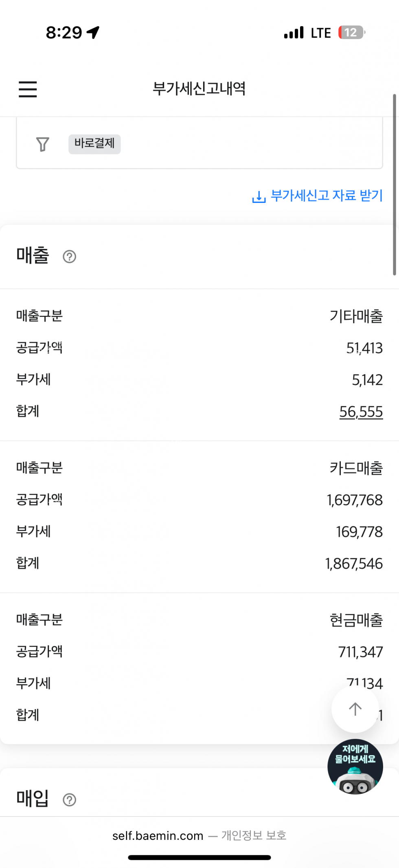The height and width of the screenshot is (868, 399).
Task: Tap the filter funnel icon
Action: [43, 144]
